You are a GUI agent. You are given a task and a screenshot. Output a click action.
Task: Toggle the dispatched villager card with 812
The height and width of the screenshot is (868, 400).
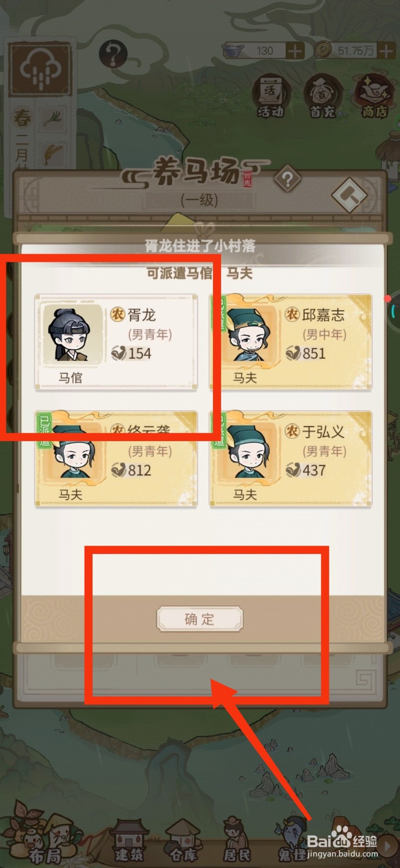116,459
